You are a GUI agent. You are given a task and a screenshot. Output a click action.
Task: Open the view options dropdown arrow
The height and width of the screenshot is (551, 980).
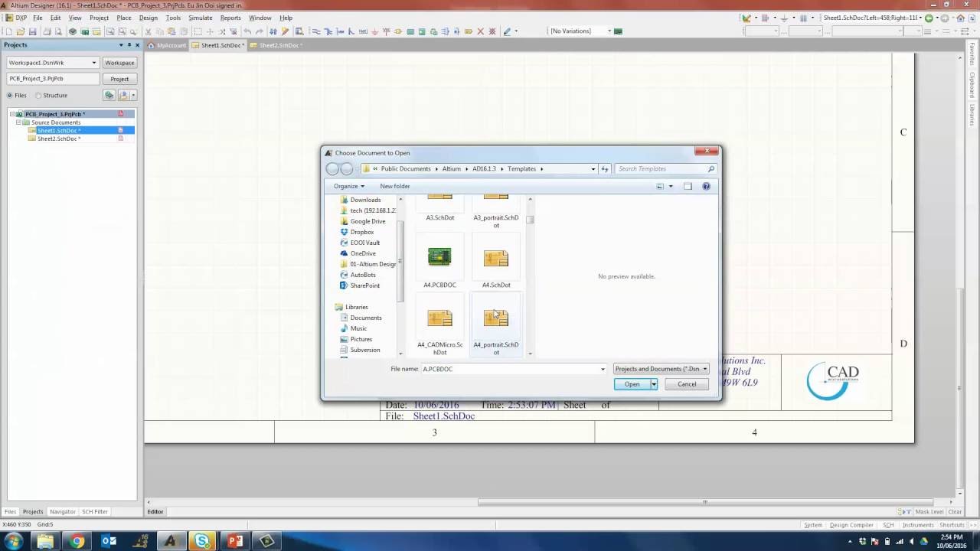671,186
